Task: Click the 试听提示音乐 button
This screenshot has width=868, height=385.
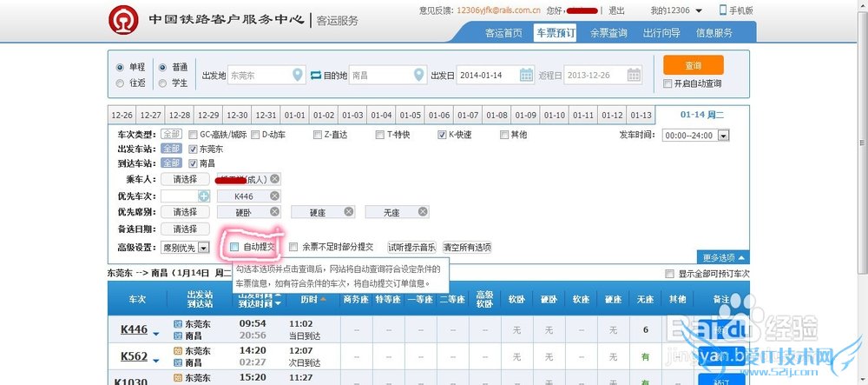Action: point(412,247)
